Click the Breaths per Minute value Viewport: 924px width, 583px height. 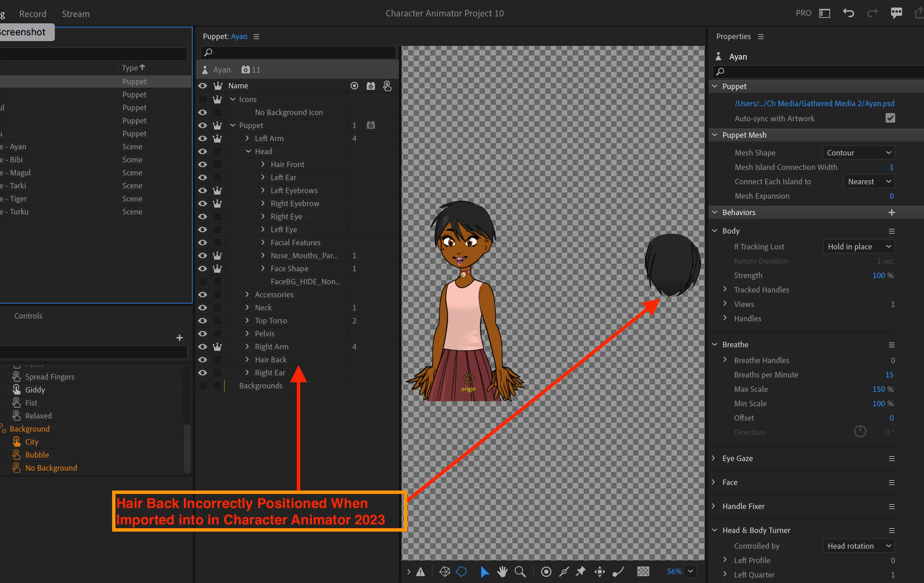889,375
